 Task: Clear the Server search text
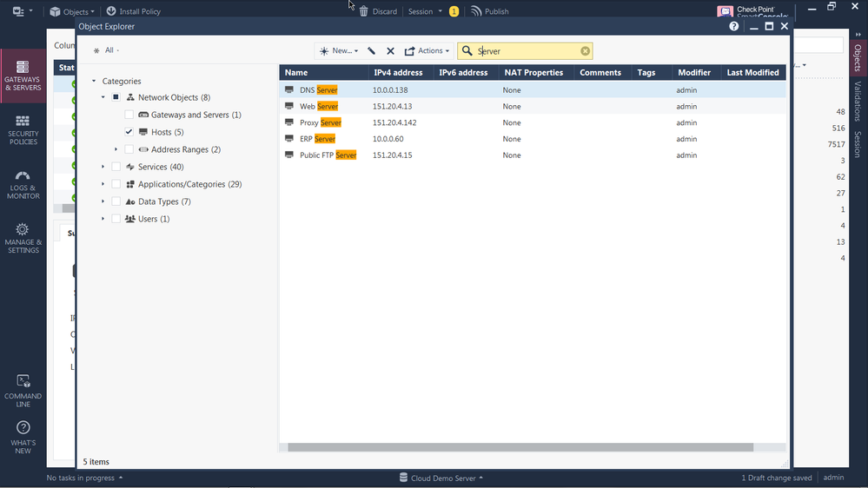pyautogui.click(x=585, y=51)
